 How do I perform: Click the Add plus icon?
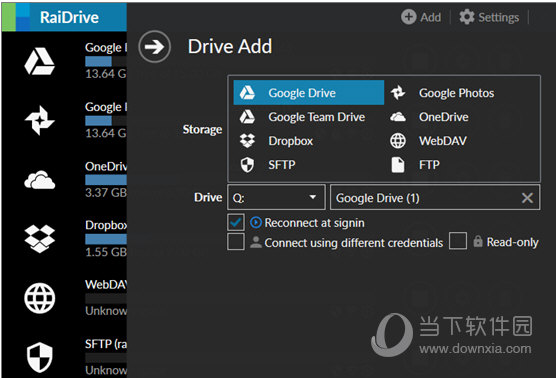[x=408, y=17]
